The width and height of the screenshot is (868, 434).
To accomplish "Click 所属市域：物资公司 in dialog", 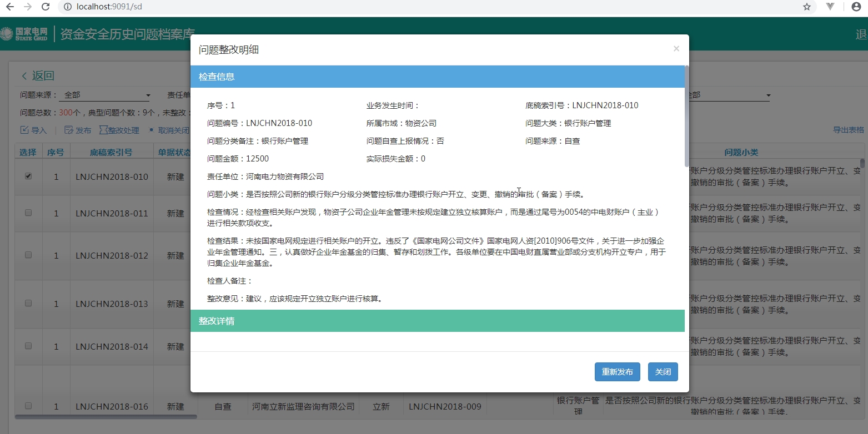I will click(x=402, y=123).
